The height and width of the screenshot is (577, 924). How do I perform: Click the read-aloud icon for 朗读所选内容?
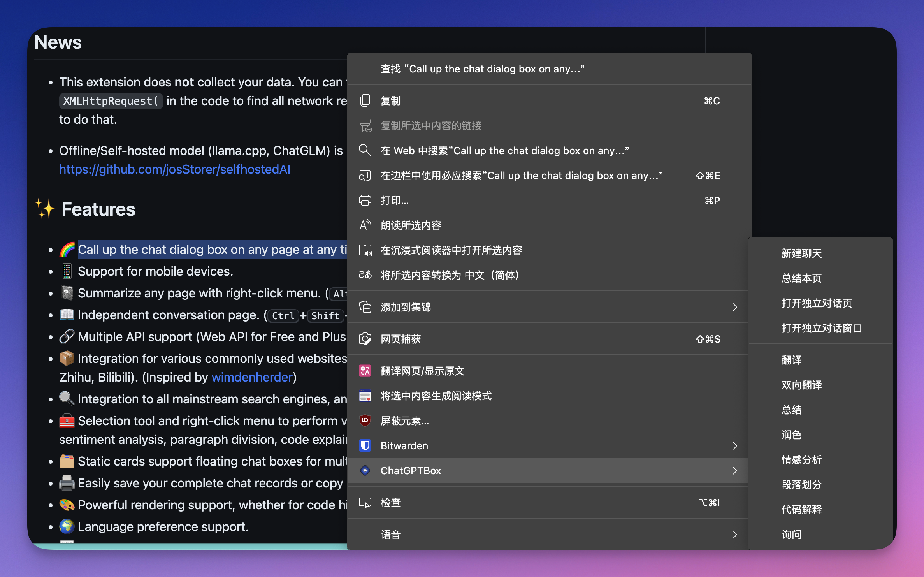365,225
